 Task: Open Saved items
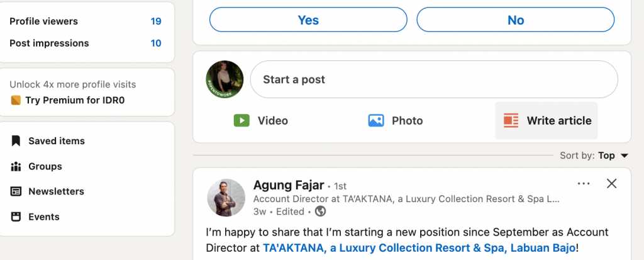coord(56,140)
